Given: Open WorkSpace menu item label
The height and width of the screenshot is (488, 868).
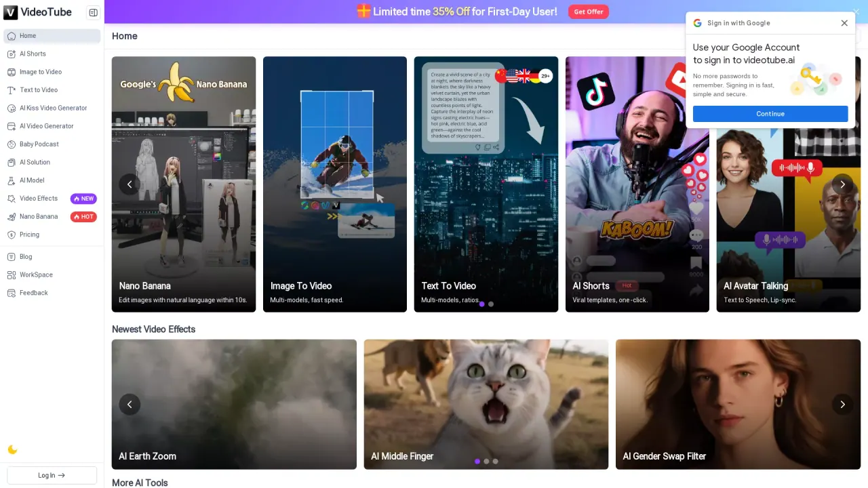Looking at the screenshot, I should coord(36,275).
